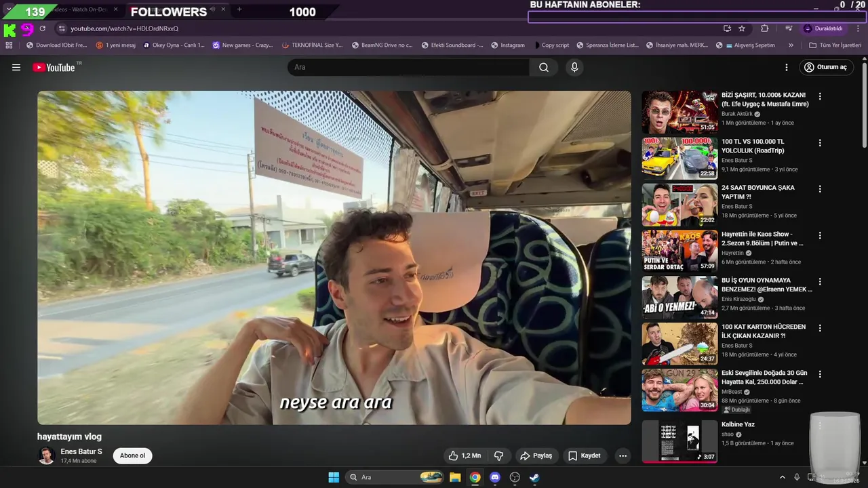
Task: Open the Chrome extensions puzzle icon
Action: click(765, 28)
